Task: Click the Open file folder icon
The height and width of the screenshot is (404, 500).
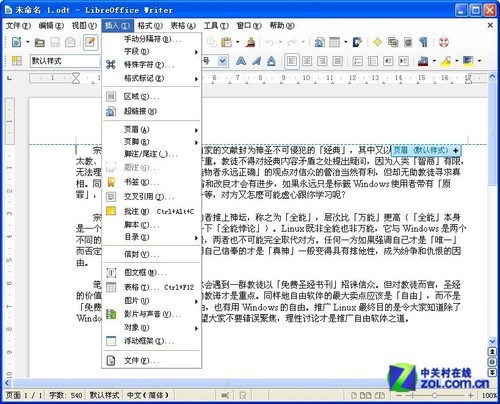Action: (x=40, y=42)
